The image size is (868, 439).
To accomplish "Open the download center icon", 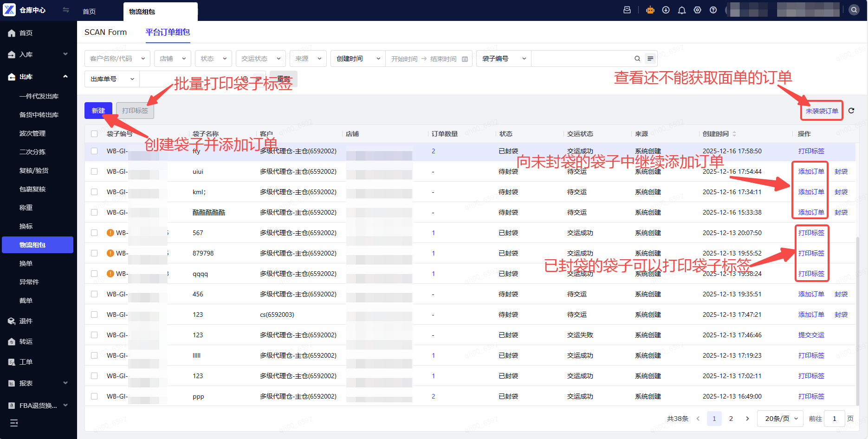I will point(666,10).
